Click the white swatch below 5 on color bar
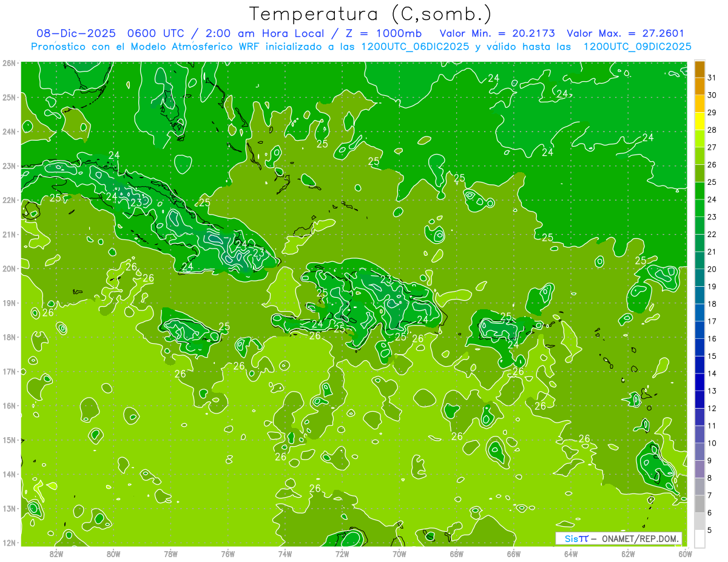 pyautogui.click(x=699, y=538)
